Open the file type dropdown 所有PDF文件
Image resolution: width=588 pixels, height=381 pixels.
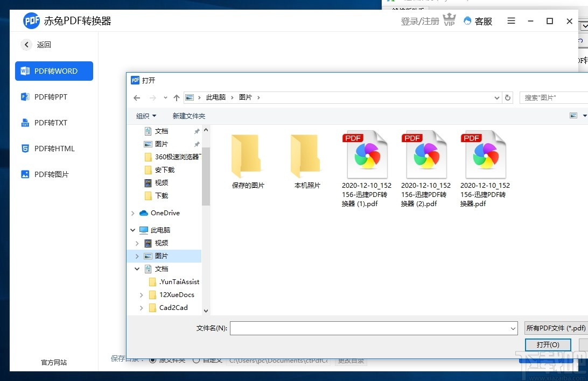tap(555, 328)
